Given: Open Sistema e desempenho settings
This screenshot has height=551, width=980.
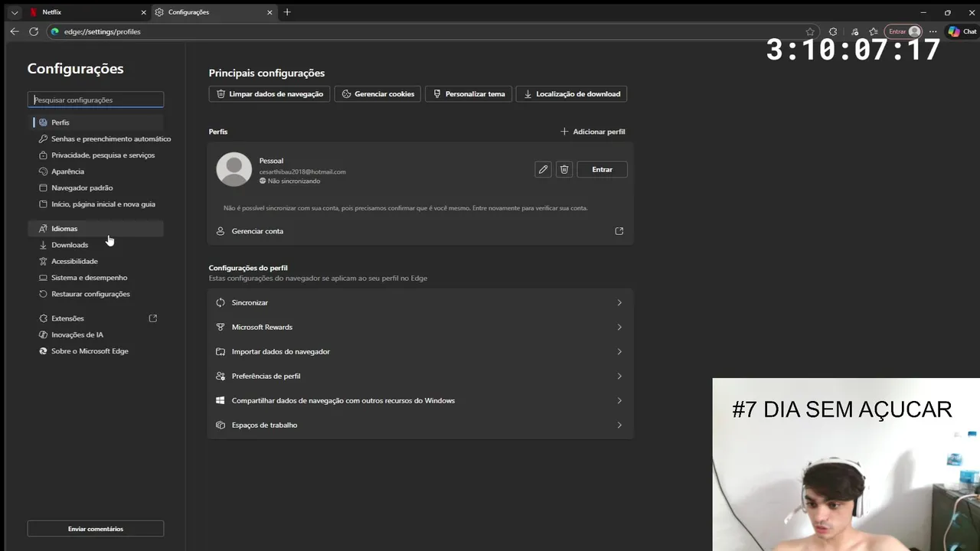Looking at the screenshot, I should pyautogui.click(x=96, y=278).
